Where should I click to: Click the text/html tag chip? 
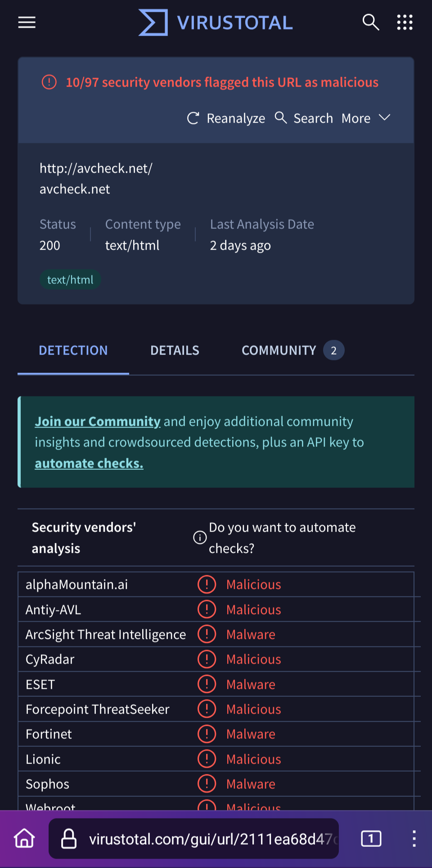[x=70, y=280]
